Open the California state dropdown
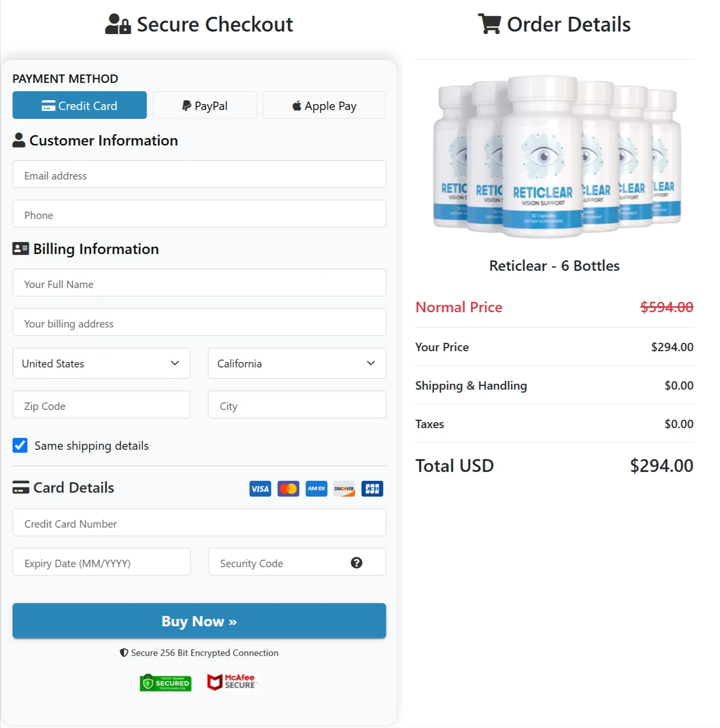This screenshot has width=720, height=728. tap(296, 364)
